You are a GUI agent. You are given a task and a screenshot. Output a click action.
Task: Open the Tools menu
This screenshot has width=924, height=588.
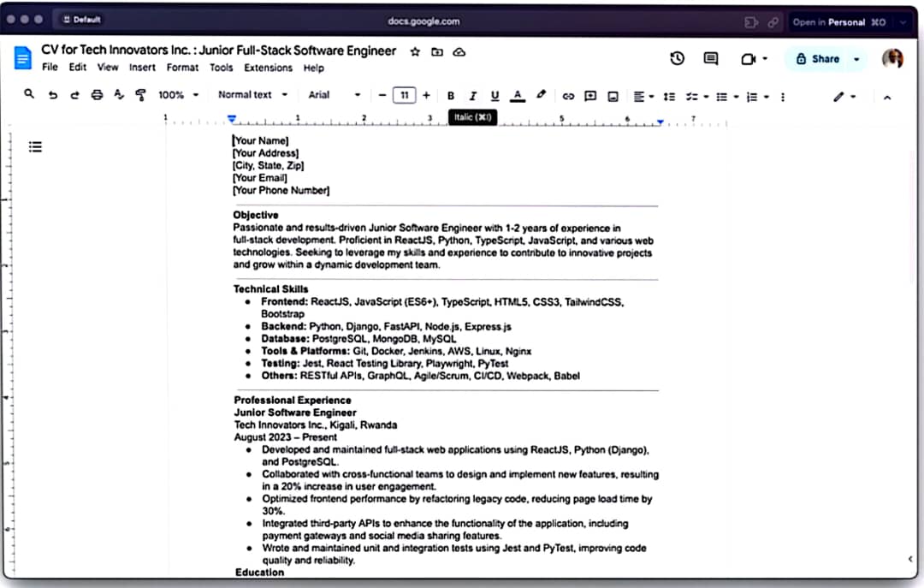click(x=221, y=68)
